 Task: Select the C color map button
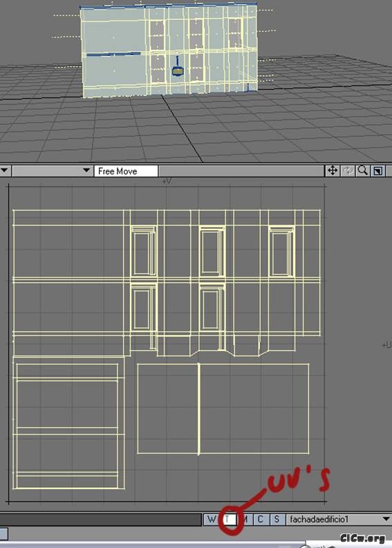click(261, 520)
